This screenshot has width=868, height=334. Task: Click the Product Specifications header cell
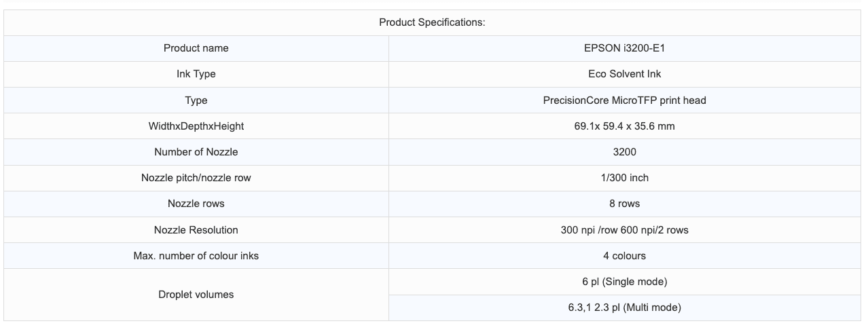coord(432,22)
